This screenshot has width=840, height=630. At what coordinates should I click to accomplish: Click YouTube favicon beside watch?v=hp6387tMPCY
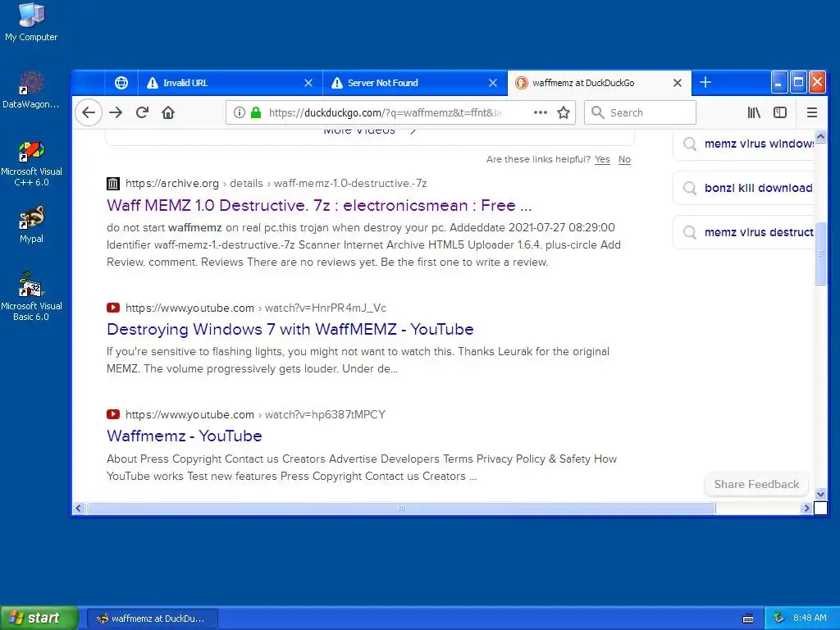pyautogui.click(x=113, y=414)
